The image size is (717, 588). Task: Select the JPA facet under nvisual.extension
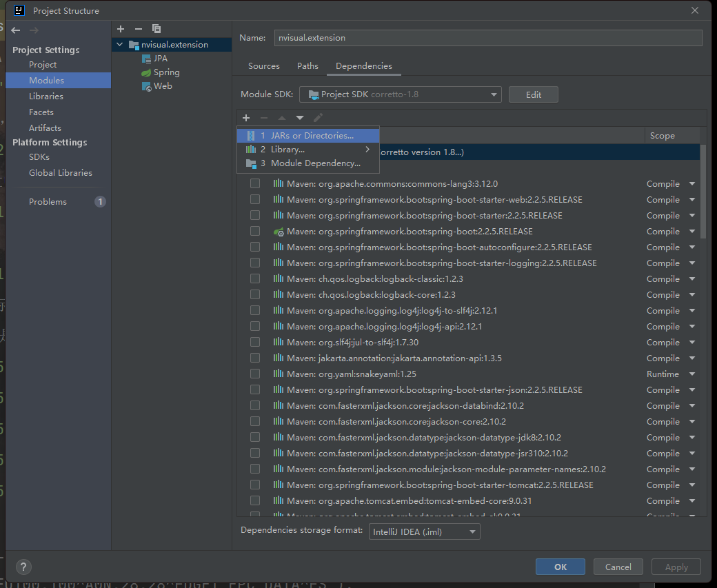[160, 59]
